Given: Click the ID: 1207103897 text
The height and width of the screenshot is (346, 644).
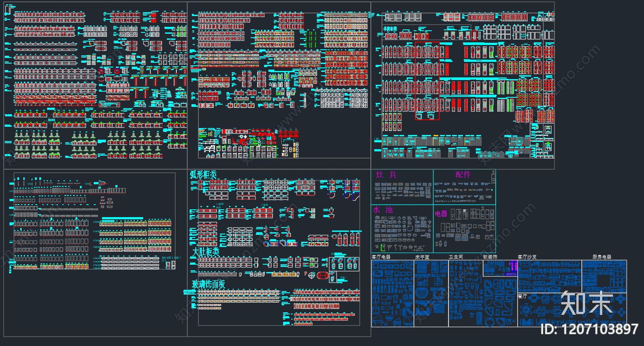Looking at the screenshot, I should click(589, 329).
